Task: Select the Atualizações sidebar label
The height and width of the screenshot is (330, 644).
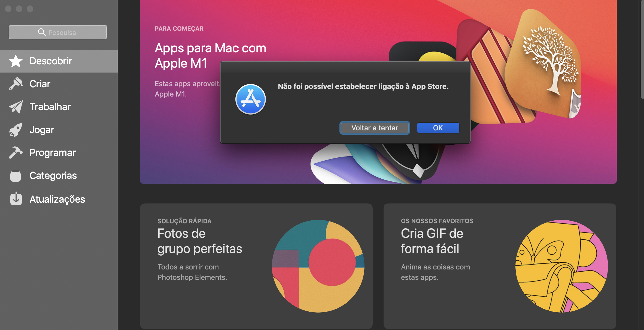Action: click(57, 199)
